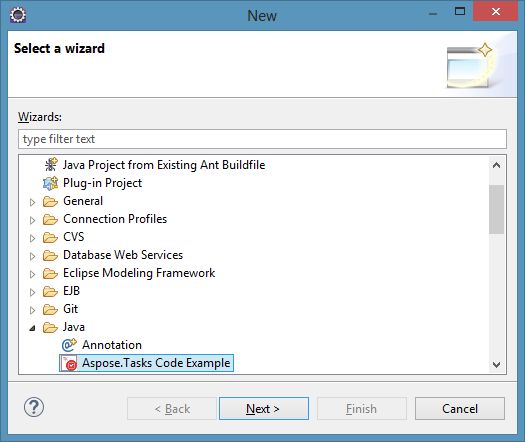Select the Annotation wizard entry
The width and height of the screenshot is (525, 442).
(x=112, y=345)
